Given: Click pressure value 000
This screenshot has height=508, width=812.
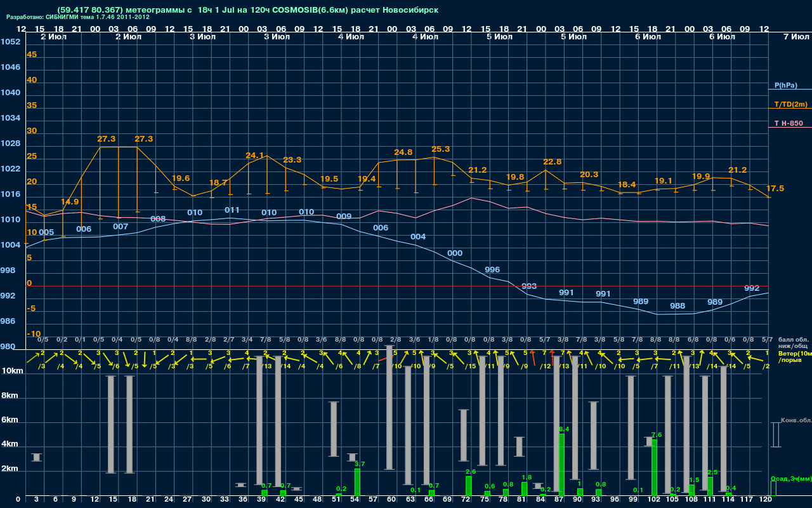Looking at the screenshot, I should coord(455,253).
